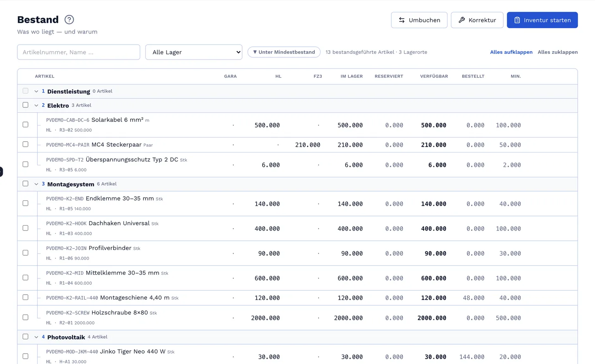Screen dimensions: 595x364
Task: Click the Alles aufklappen link
Action: (511, 52)
